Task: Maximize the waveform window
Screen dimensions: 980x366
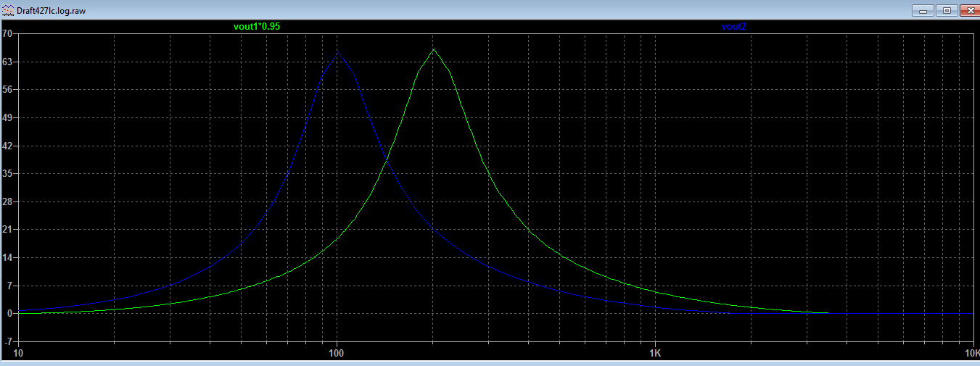Action: click(x=947, y=10)
